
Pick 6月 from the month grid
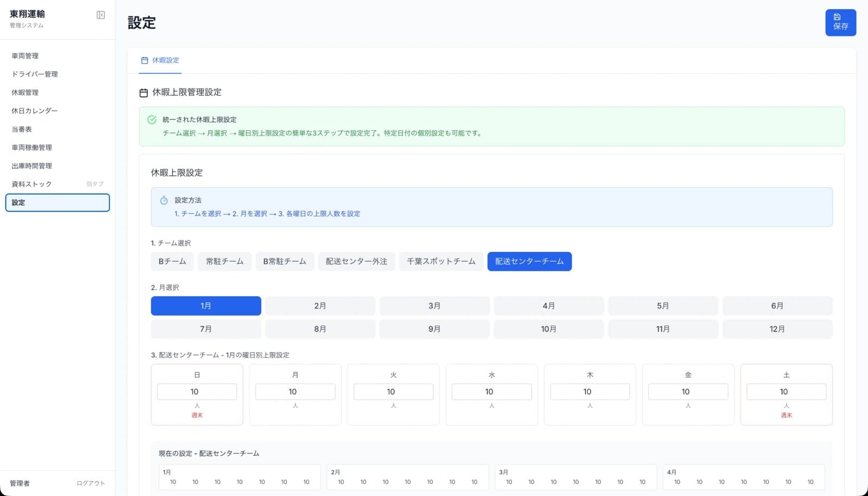click(777, 306)
